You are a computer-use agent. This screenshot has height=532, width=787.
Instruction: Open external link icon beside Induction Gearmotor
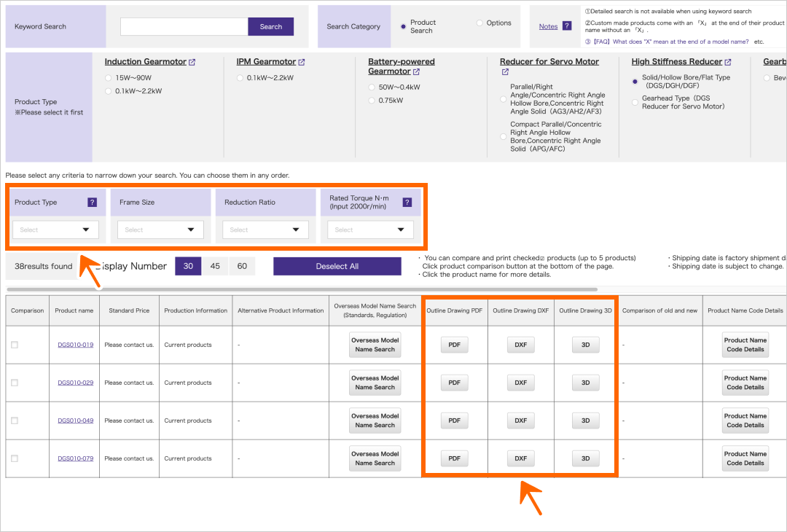pos(192,63)
